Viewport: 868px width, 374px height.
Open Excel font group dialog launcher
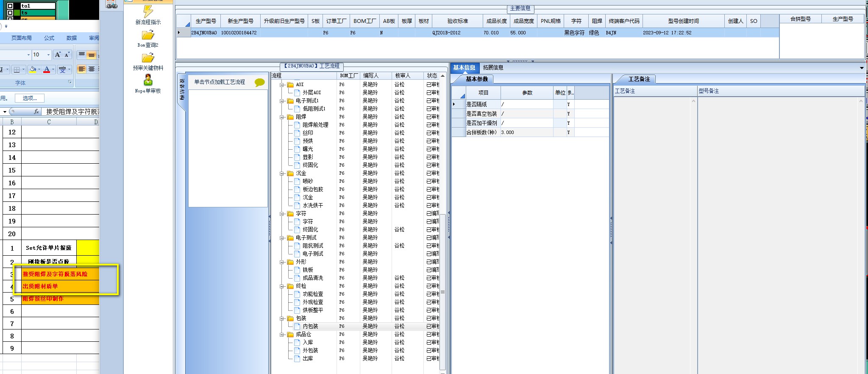point(70,82)
